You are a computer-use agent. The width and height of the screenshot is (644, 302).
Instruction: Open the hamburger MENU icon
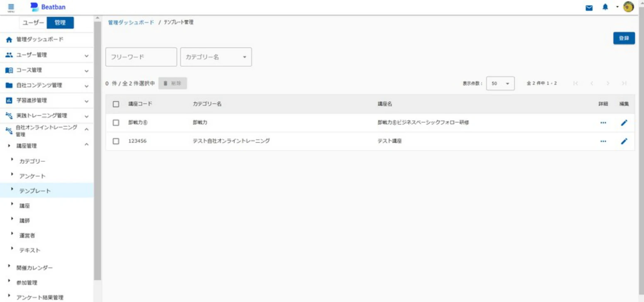tap(11, 7)
